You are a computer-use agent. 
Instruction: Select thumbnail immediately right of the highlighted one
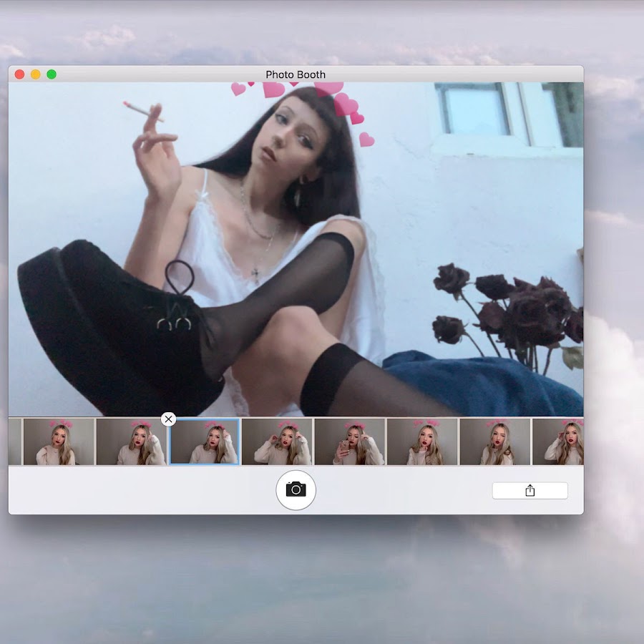[277, 442]
